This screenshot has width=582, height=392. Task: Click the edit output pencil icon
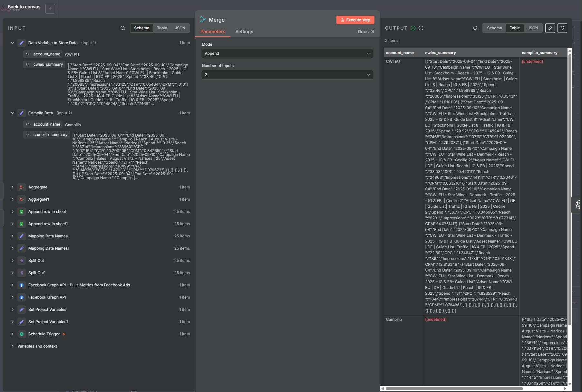coord(550,28)
